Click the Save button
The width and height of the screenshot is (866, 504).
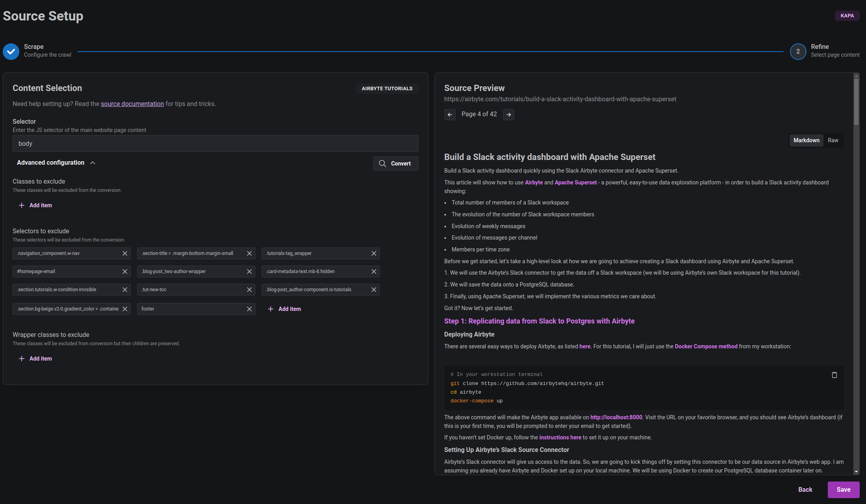pos(844,490)
